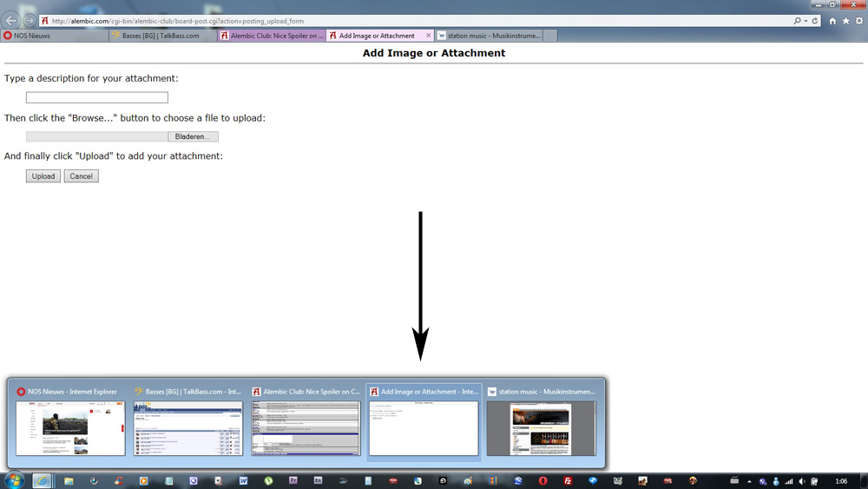Click the volume speaker tray icon

(x=802, y=481)
